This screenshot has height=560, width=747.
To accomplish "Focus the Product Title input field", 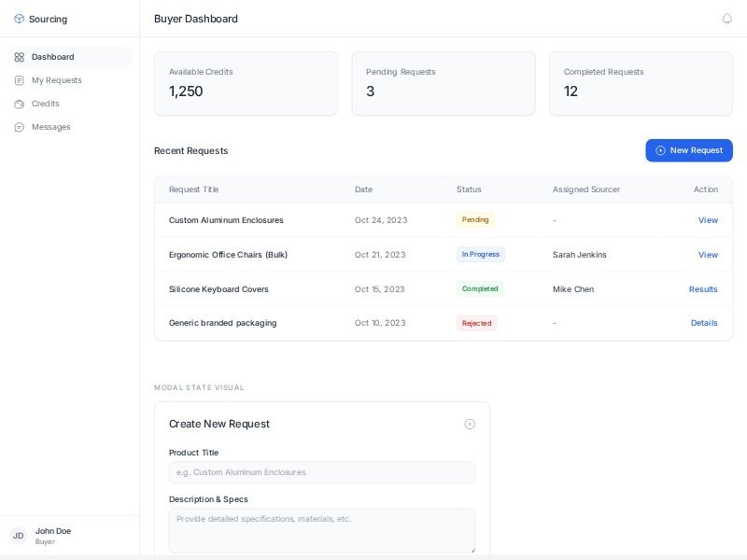I will 322,472.
